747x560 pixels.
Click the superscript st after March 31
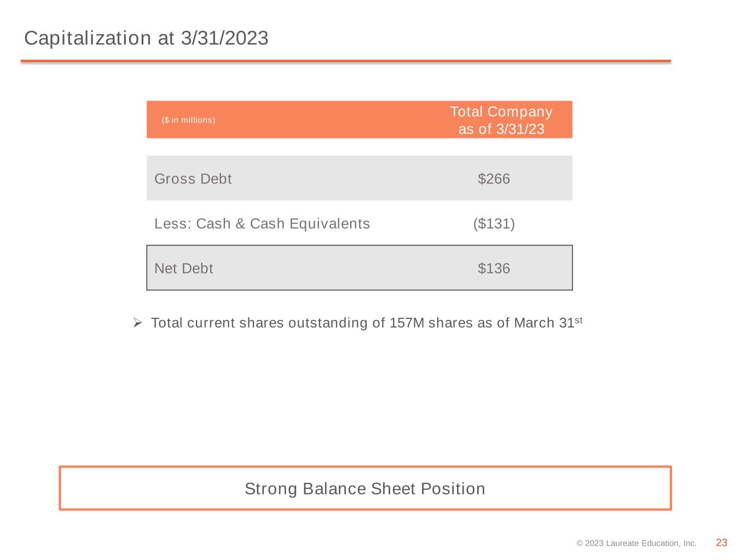click(578, 319)
